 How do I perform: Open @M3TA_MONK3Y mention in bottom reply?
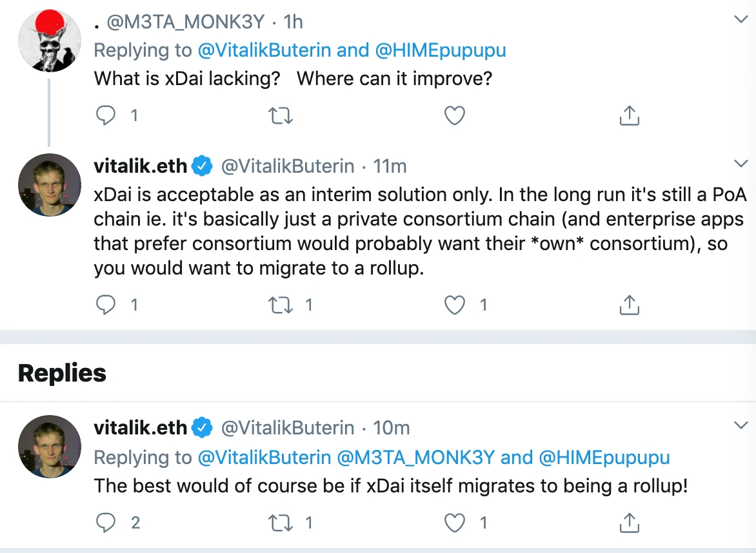tap(415, 457)
